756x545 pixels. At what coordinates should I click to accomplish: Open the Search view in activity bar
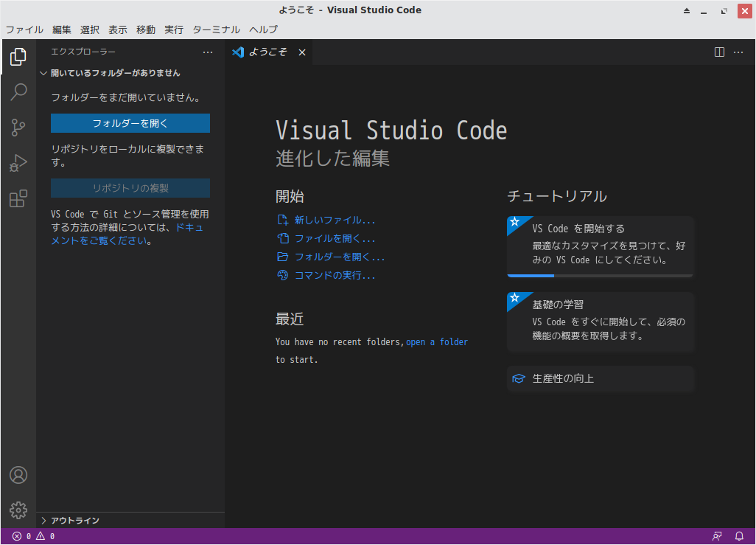tap(18, 91)
